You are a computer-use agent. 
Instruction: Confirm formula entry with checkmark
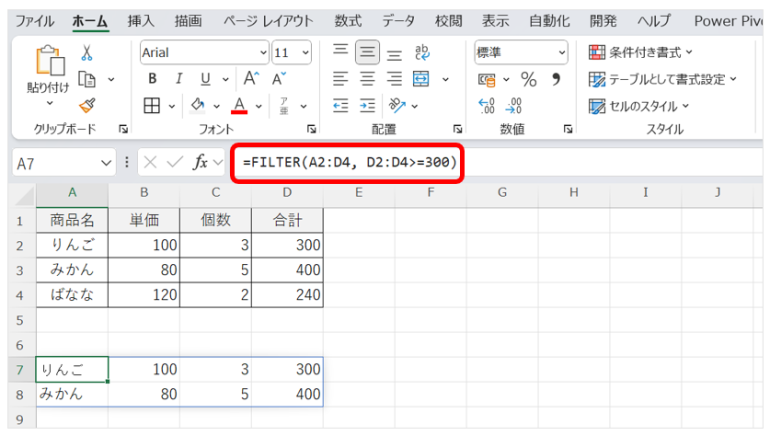tap(174, 162)
